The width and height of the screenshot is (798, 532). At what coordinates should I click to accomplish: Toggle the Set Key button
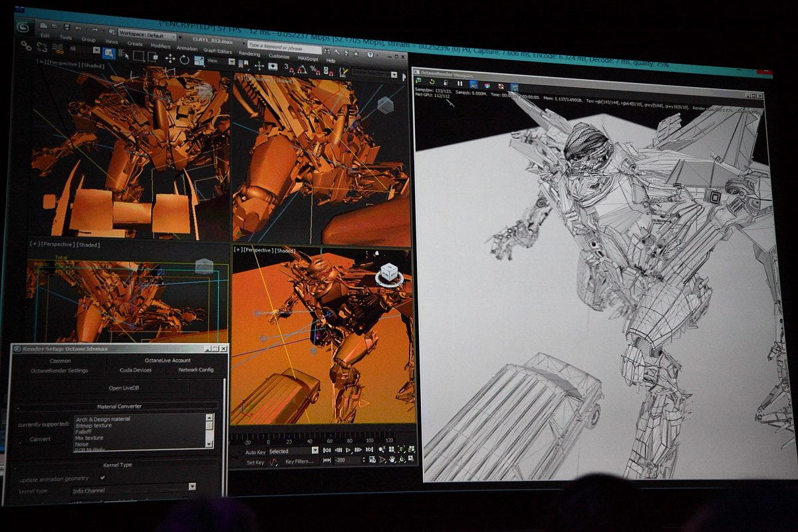click(x=255, y=462)
